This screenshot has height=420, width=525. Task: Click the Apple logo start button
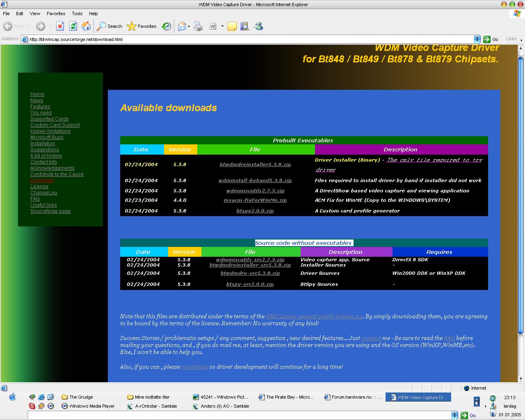(12, 397)
